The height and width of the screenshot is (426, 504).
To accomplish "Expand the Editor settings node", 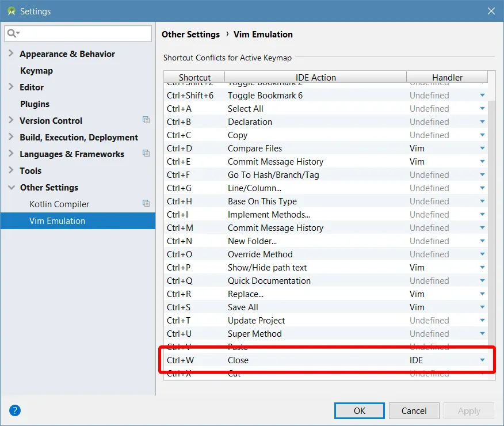I will coord(11,86).
